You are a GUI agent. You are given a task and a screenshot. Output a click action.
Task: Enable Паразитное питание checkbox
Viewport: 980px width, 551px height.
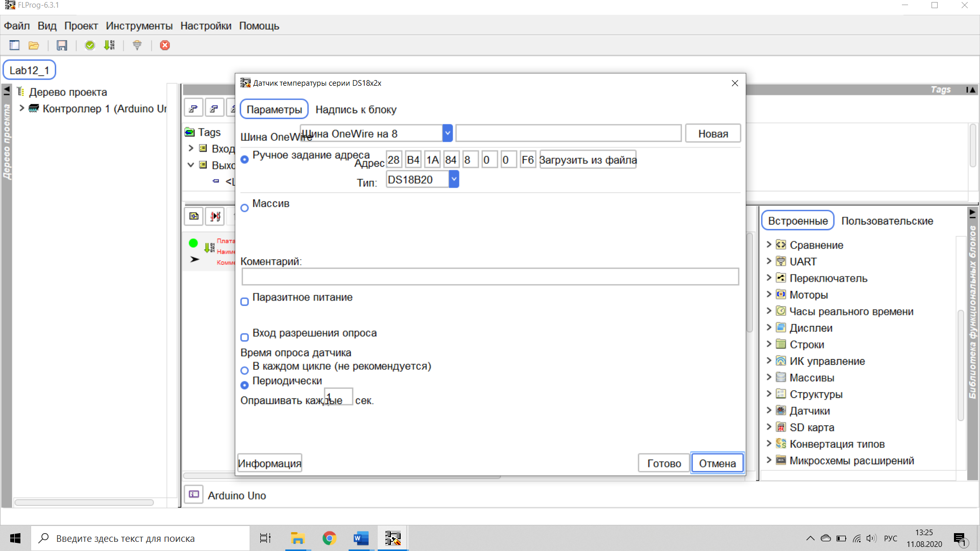tap(244, 302)
